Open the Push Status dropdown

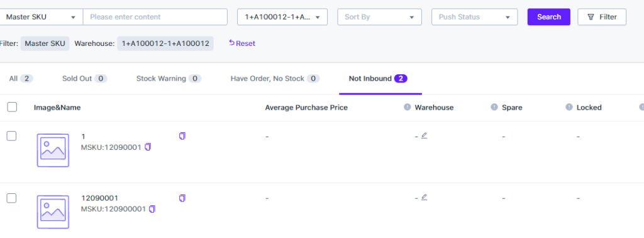[x=474, y=17]
